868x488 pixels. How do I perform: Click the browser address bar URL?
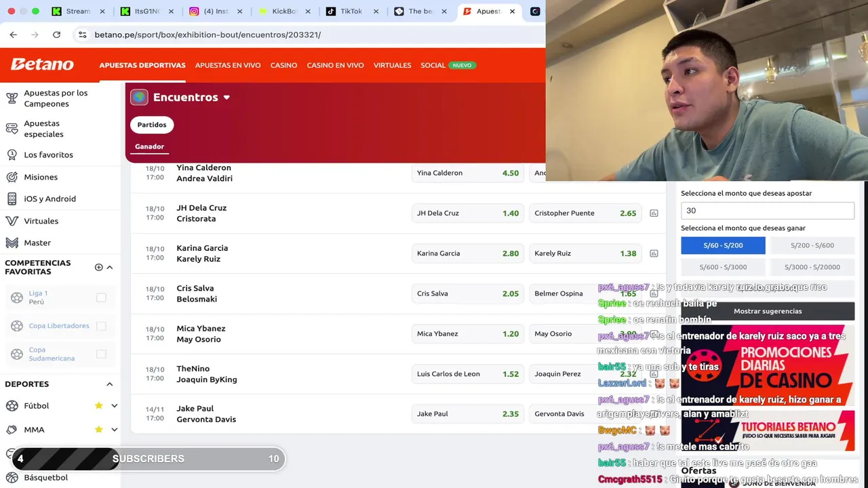[x=208, y=35]
